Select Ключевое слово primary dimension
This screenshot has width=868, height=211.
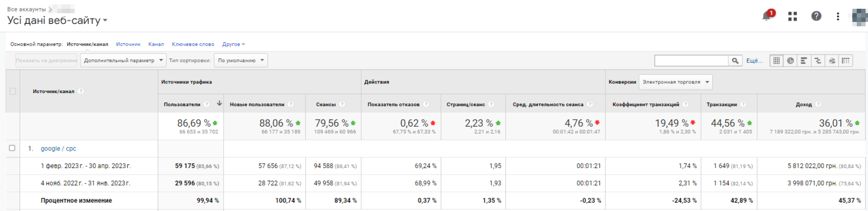point(193,44)
